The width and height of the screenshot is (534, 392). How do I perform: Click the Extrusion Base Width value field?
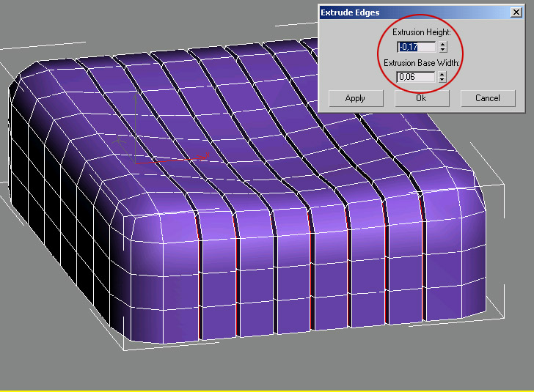[416, 77]
